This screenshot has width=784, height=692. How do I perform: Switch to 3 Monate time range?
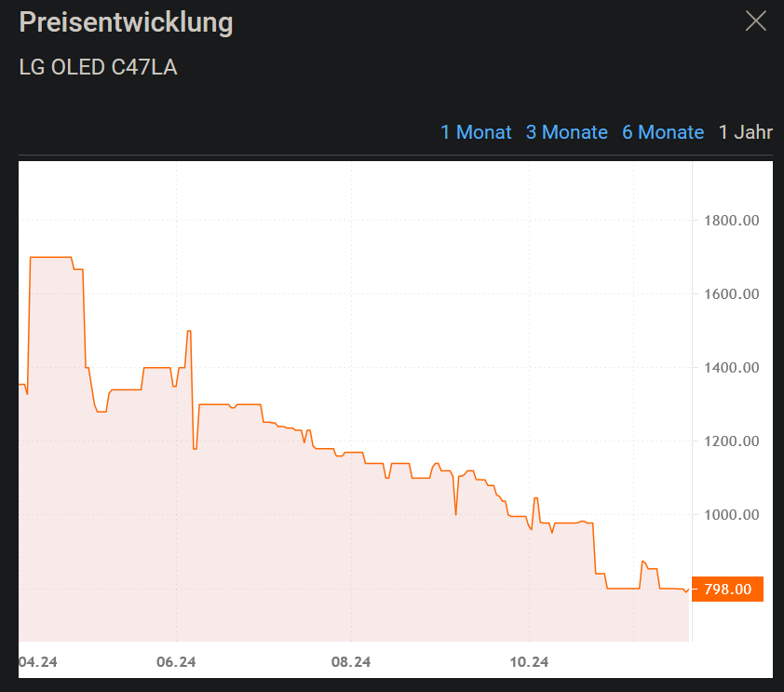566,132
